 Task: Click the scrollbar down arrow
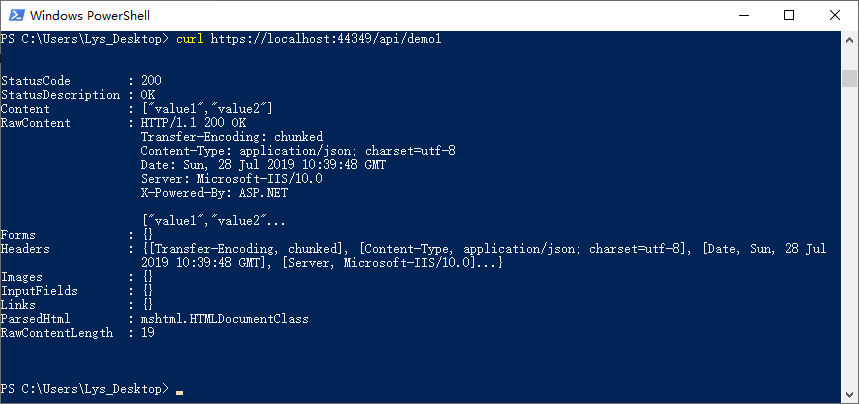(849, 394)
